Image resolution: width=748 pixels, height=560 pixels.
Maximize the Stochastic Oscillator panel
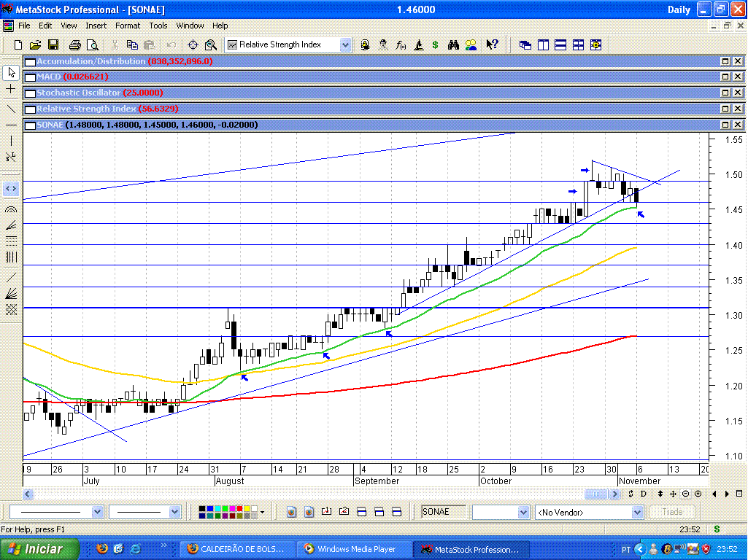point(725,93)
